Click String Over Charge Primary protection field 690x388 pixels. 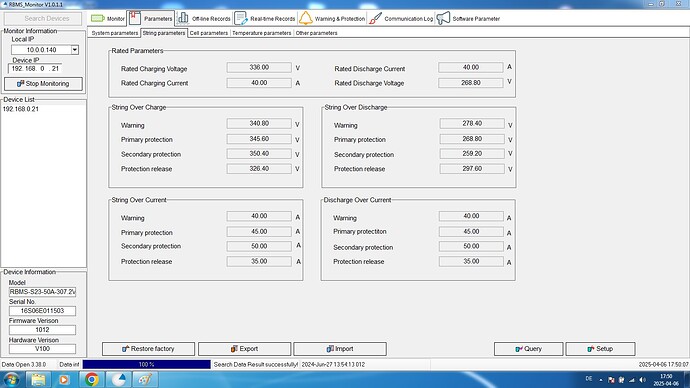pyautogui.click(x=259, y=139)
